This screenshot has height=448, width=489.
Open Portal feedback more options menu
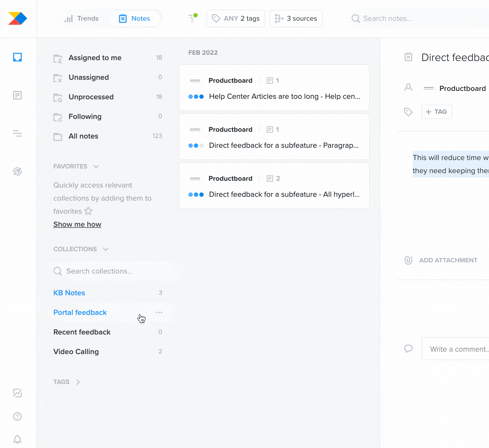(159, 312)
